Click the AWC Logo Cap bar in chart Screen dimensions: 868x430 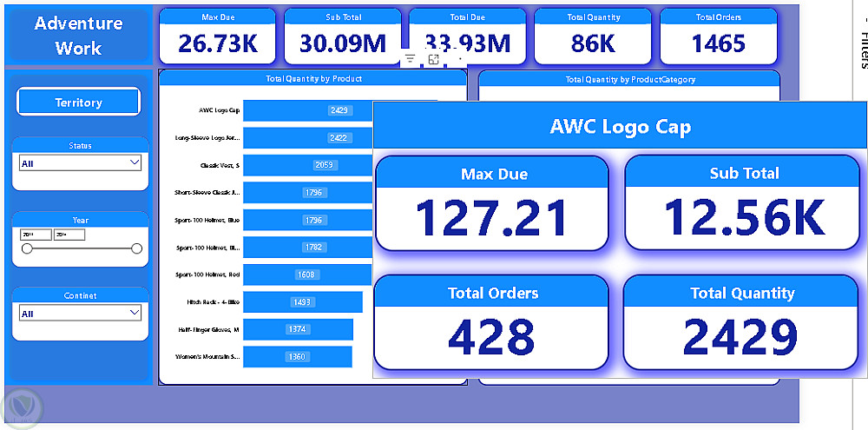tap(308, 110)
